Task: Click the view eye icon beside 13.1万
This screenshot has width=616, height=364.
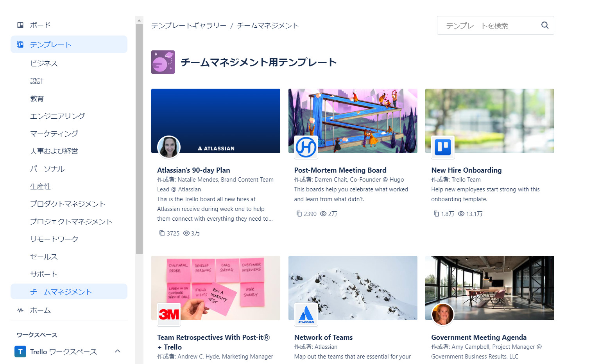Action: coord(461,214)
